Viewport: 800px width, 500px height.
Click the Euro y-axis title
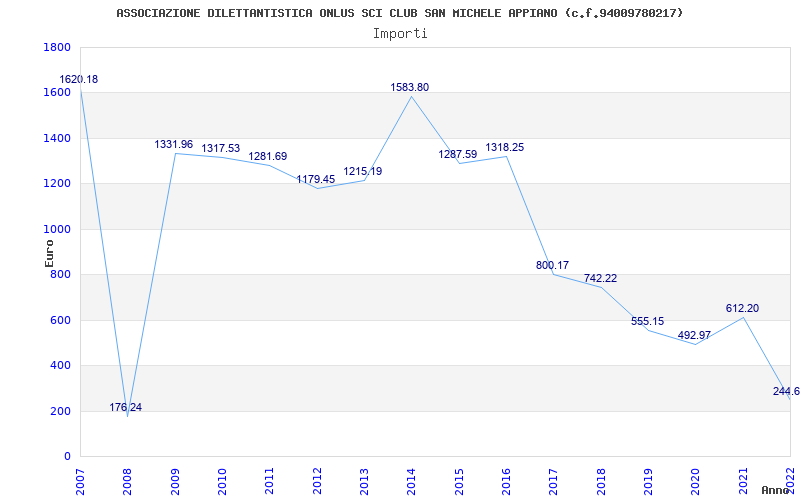tap(49, 254)
